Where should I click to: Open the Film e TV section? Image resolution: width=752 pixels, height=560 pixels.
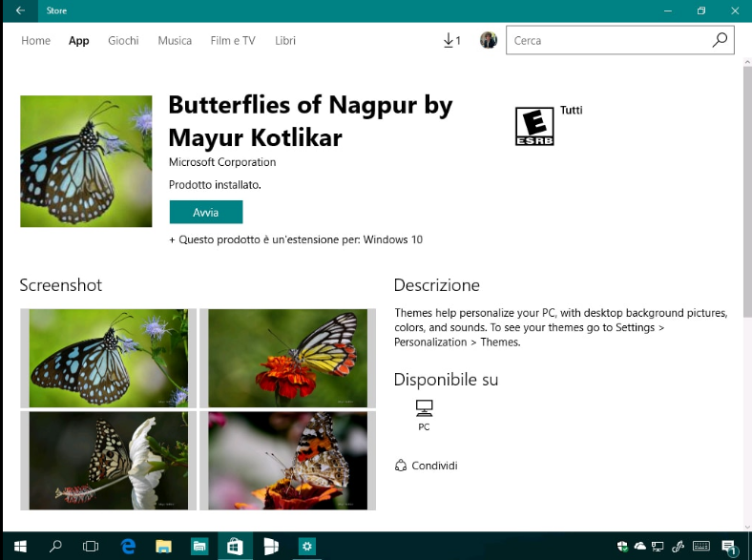pyautogui.click(x=233, y=41)
